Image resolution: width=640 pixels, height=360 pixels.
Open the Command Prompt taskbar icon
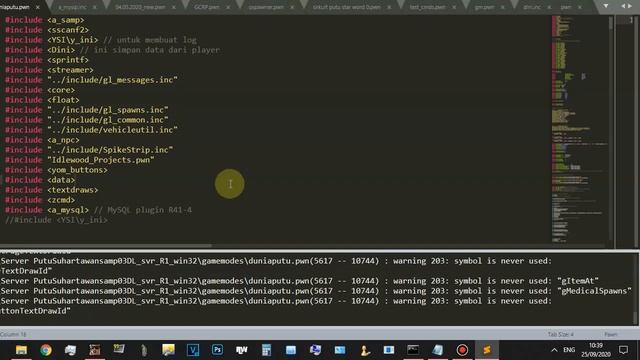click(413, 350)
